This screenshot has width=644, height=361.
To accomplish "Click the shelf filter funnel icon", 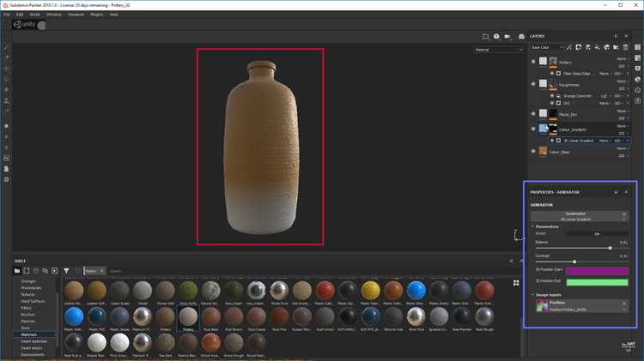I will coord(66,271).
